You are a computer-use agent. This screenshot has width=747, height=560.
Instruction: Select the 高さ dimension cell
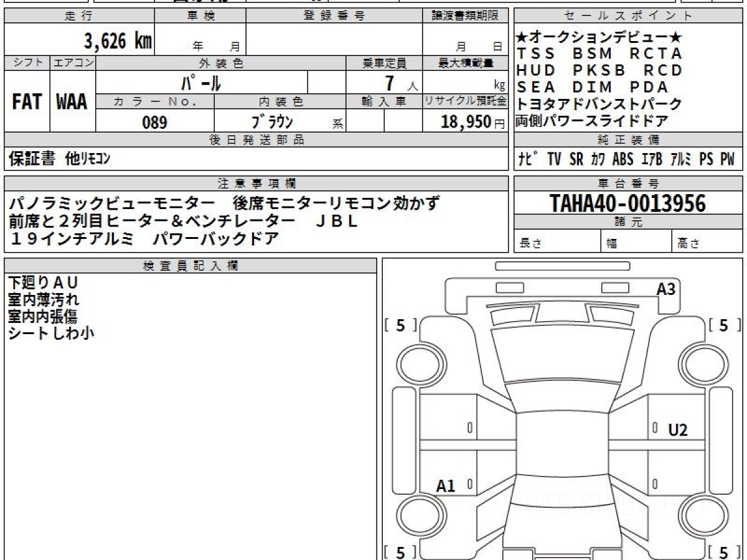(x=707, y=241)
